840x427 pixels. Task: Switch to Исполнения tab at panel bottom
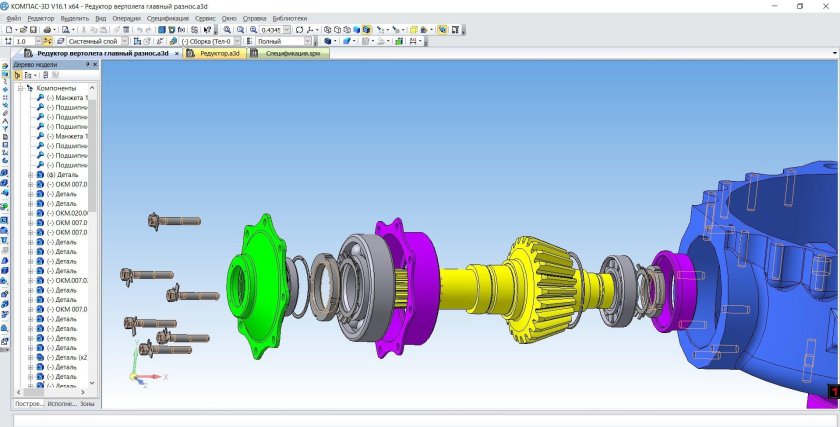[x=61, y=402]
